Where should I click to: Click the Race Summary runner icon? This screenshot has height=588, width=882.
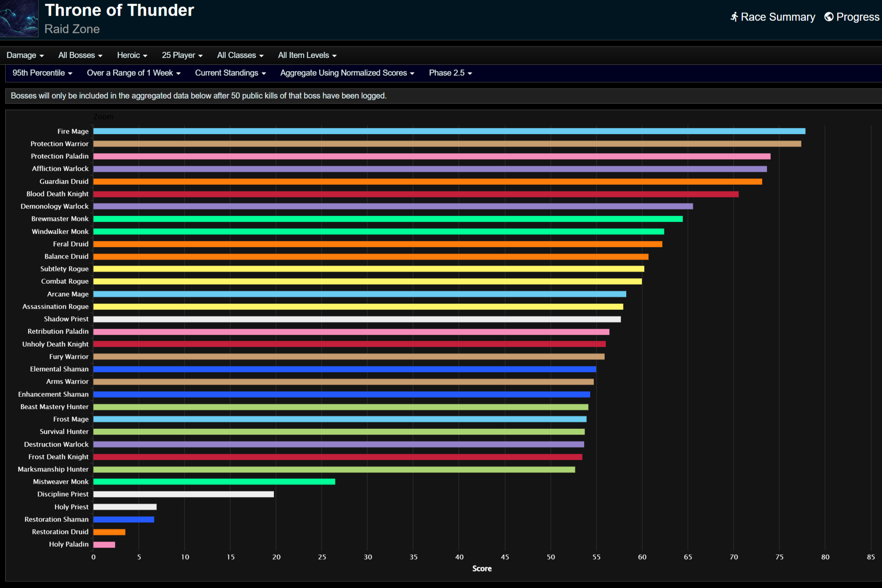(x=734, y=17)
